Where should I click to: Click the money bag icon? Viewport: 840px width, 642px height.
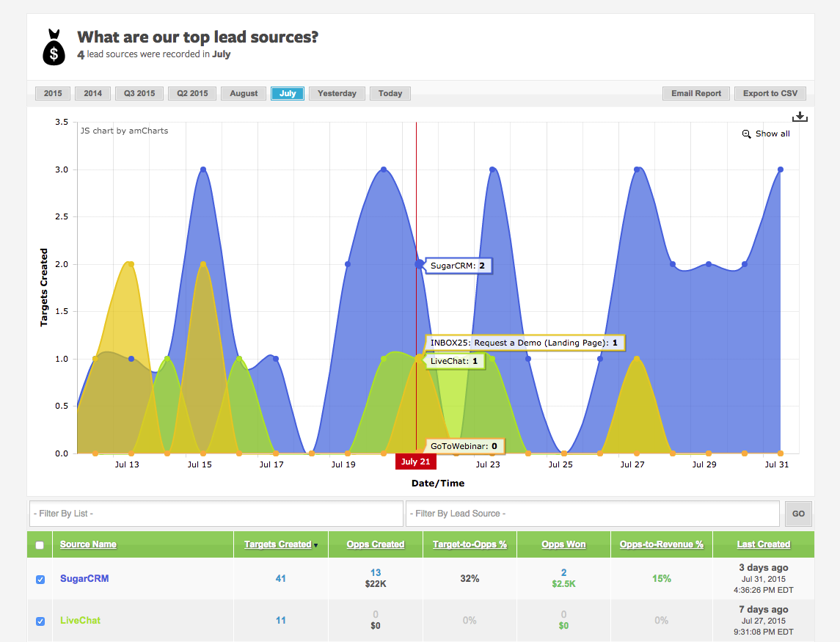[x=54, y=47]
